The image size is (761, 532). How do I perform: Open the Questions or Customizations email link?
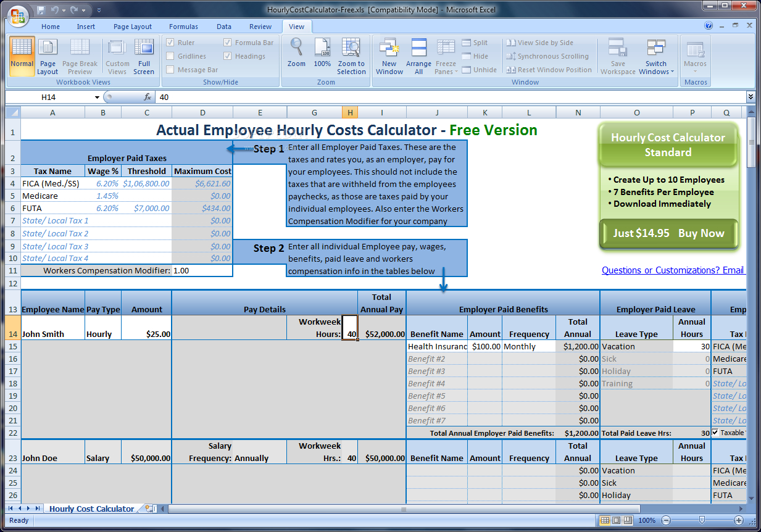tap(673, 270)
